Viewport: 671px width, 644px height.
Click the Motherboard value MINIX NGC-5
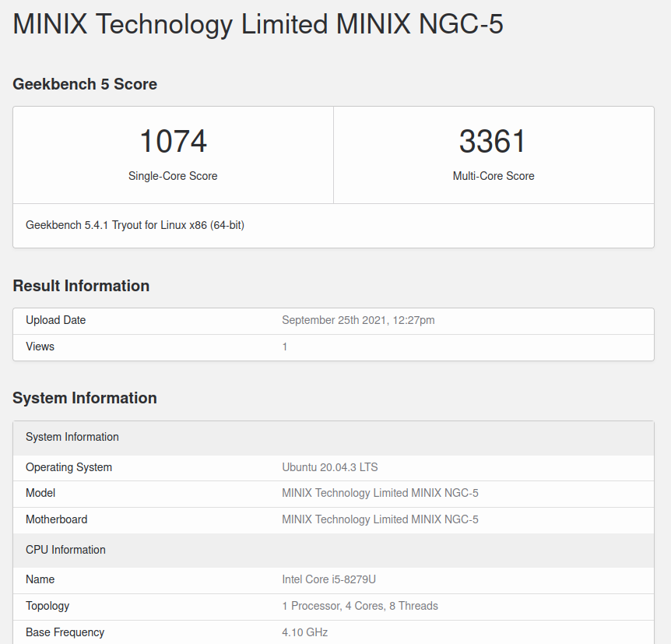click(x=380, y=519)
